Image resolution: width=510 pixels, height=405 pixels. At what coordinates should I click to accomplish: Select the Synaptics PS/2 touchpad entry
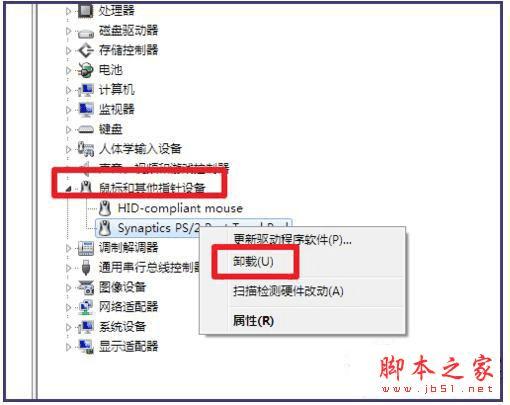(193, 228)
